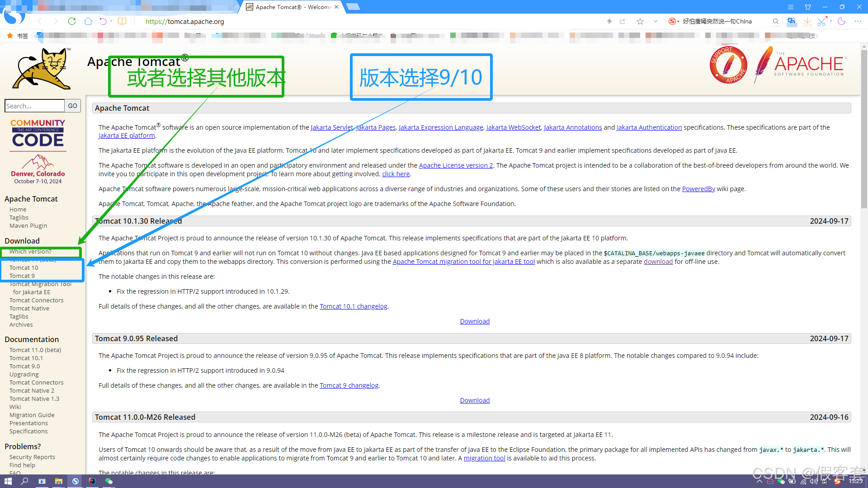The width and height of the screenshot is (868, 488).
Task: Open the Windows Start menu
Action: 8,481
